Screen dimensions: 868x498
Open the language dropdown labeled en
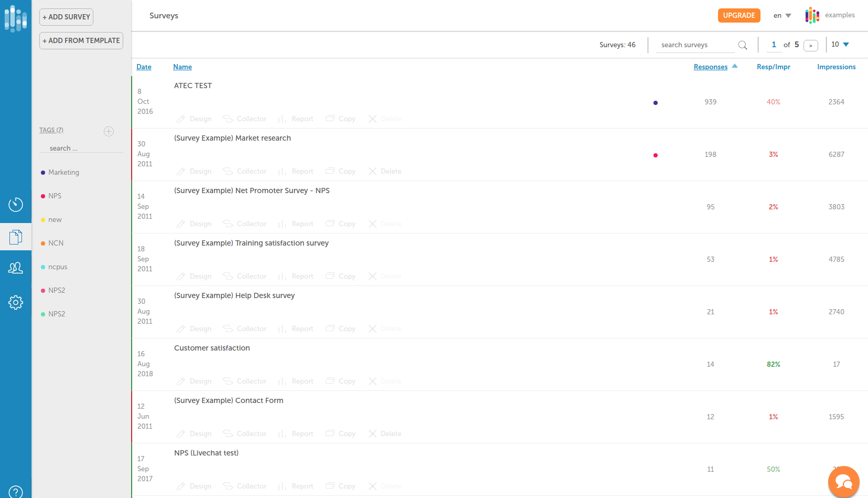(x=781, y=15)
